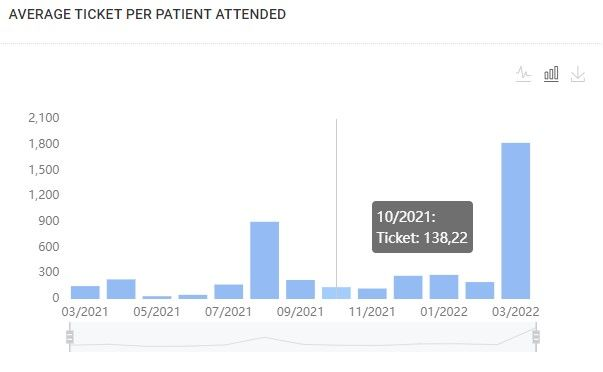Click the zoom slider peak near 08/2021

(265, 338)
